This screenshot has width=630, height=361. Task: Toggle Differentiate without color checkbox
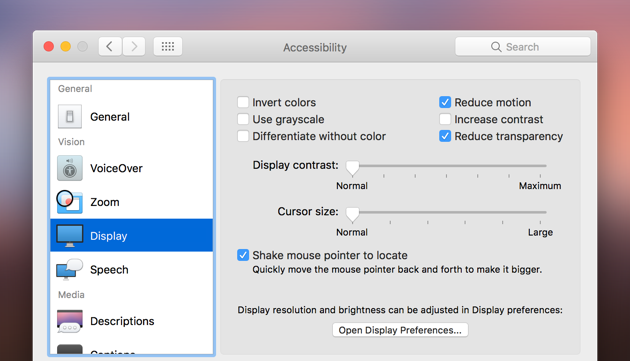pyautogui.click(x=243, y=136)
